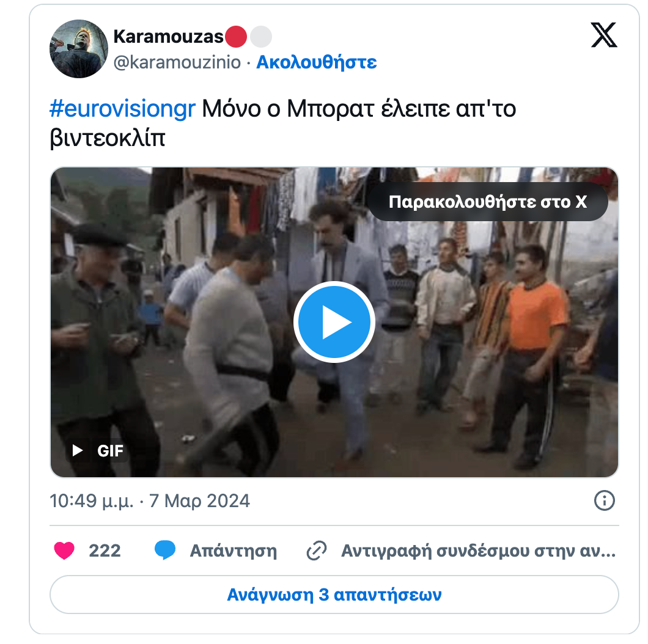Play the GIF with the blue play button
The width and height of the screenshot is (648, 644).
[x=334, y=322]
